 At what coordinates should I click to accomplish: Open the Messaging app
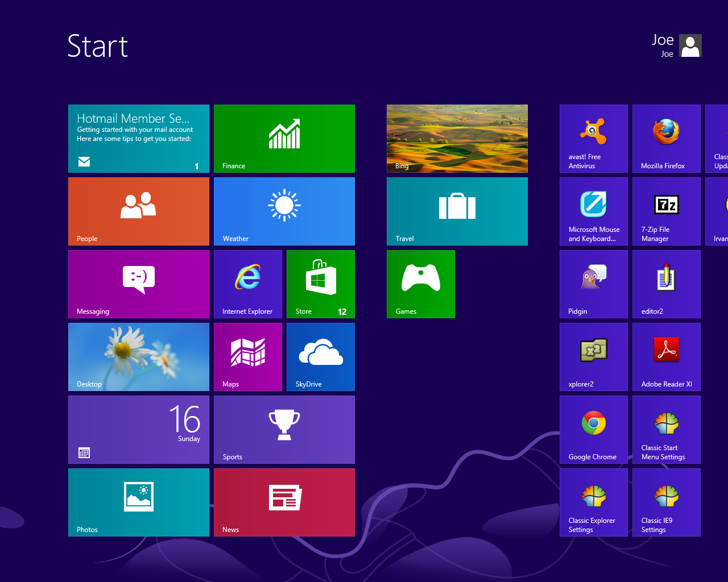pos(138,284)
